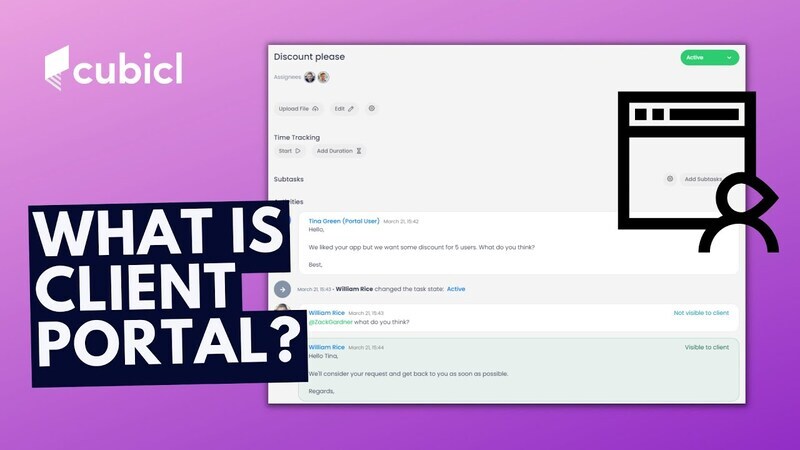800x450 pixels.
Task: Click the Edit pencil button
Action: tap(344, 108)
